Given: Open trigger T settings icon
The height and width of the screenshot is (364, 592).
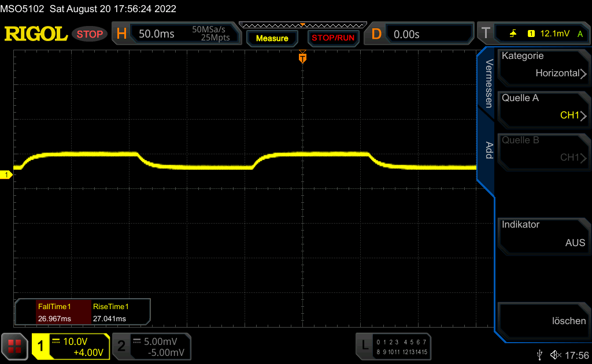Looking at the screenshot, I should (x=486, y=33).
